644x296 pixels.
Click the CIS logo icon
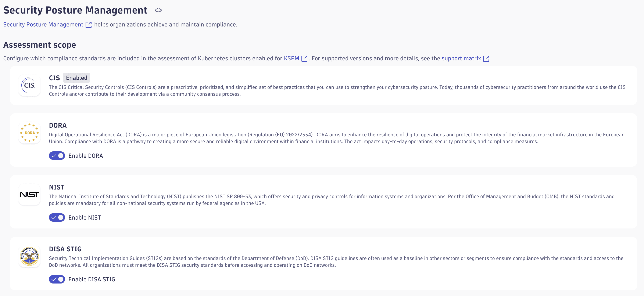[x=29, y=85]
